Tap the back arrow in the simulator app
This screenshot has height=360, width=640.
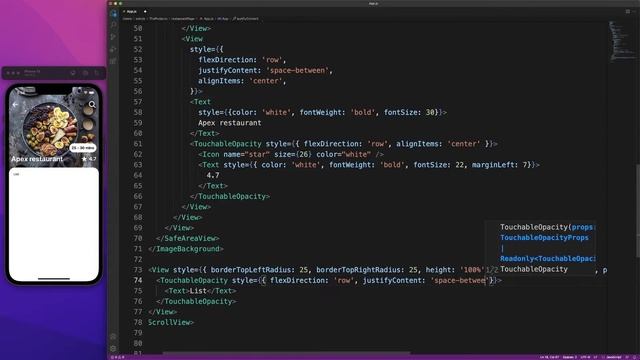coord(16,104)
